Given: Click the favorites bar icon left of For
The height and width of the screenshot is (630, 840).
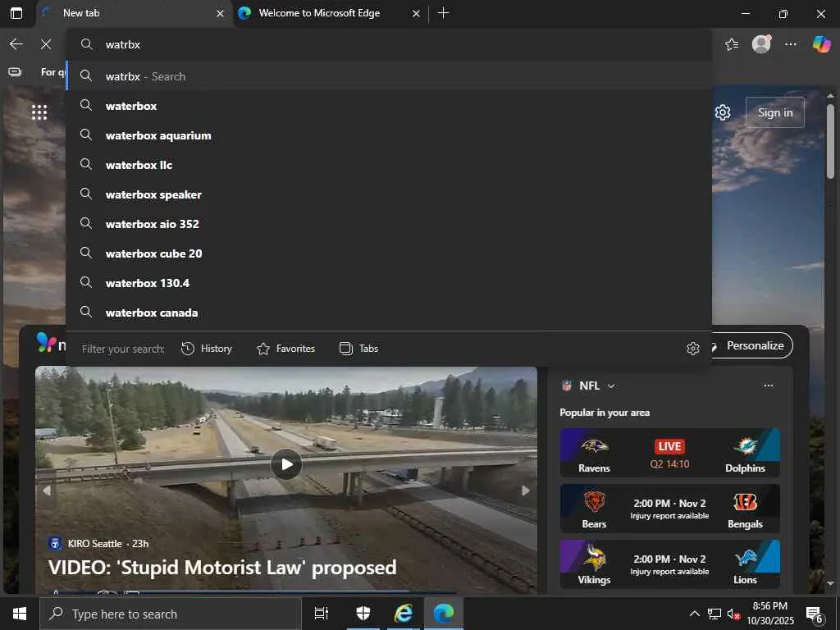Looking at the screenshot, I should pyautogui.click(x=15, y=72).
